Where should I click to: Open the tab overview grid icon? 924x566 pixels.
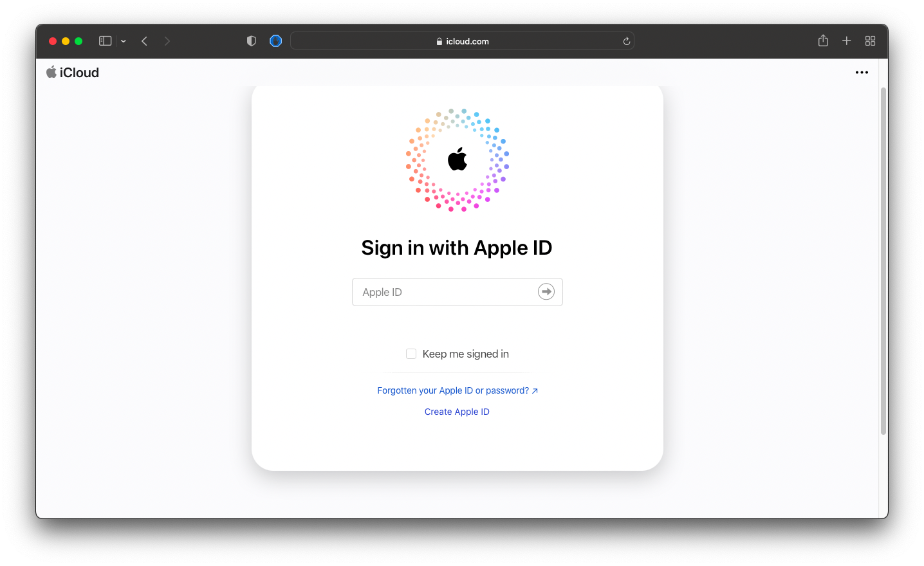tap(870, 41)
